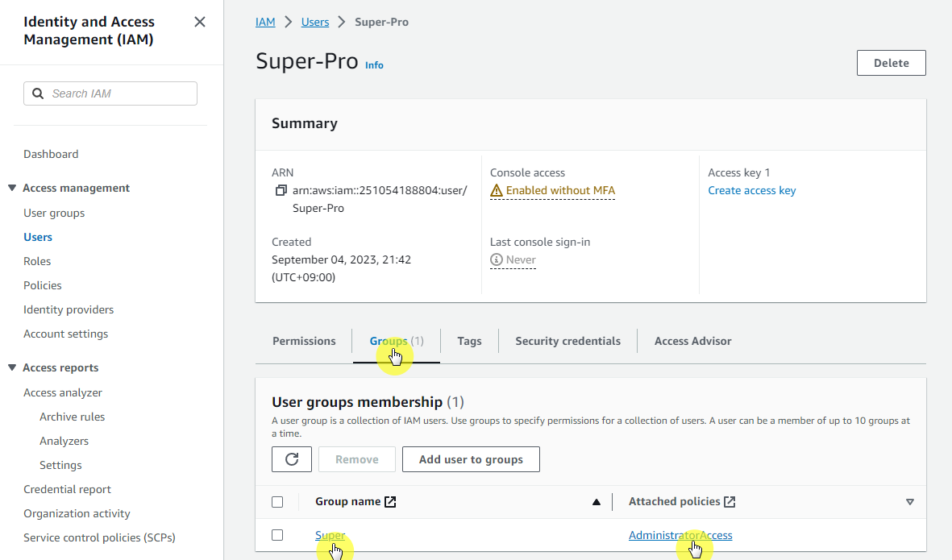View the Access Advisor tab
Viewport: 952px width, 560px height.
coord(692,341)
